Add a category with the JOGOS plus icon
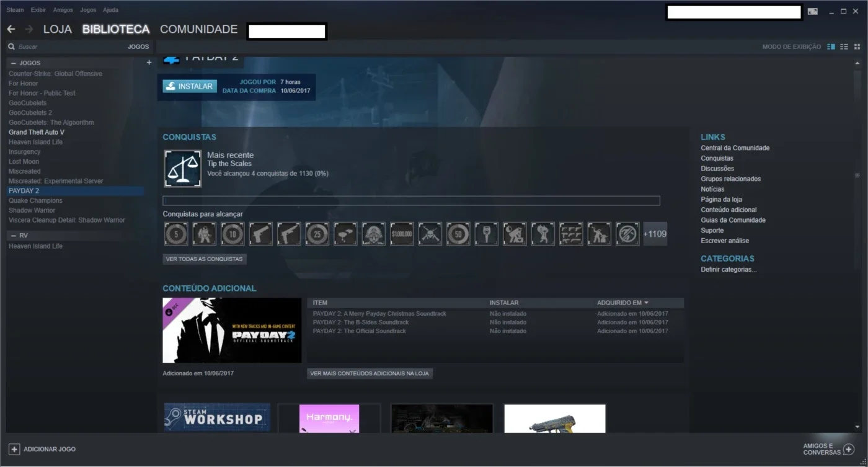Screen dimensions: 868x467 point(149,63)
